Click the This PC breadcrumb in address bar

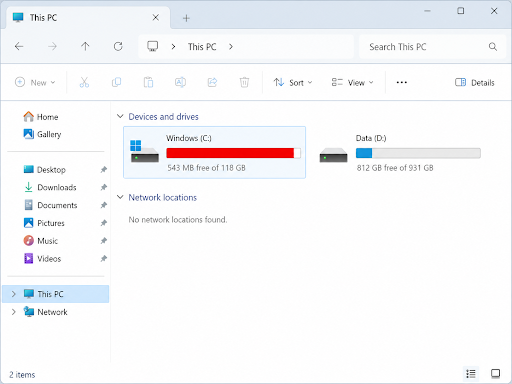pyautogui.click(x=202, y=47)
